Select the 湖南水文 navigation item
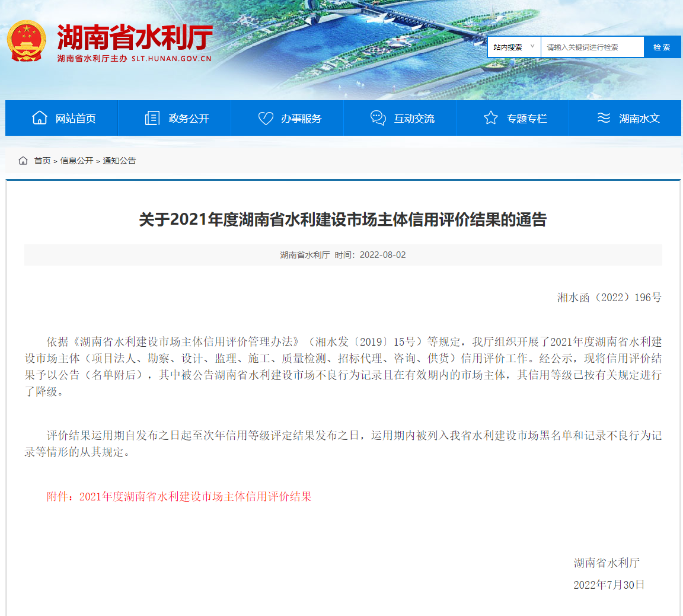Image resolution: width=683 pixels, height=616 pixels. [x=639, y=119]
